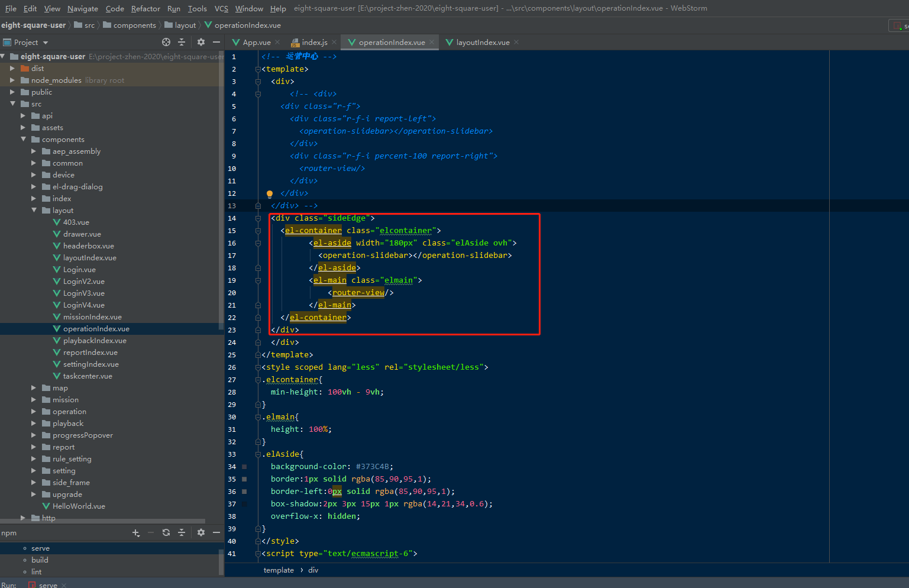Hide the Project tool window with the minimize icon
Viewport: 909px width, 588px height.
click(x=216, y=42)
